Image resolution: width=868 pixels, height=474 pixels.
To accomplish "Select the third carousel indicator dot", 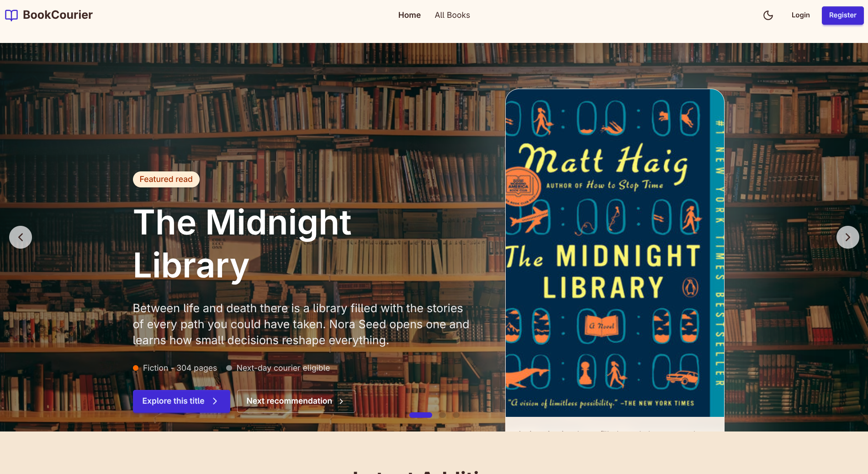I will coord(456,415).
